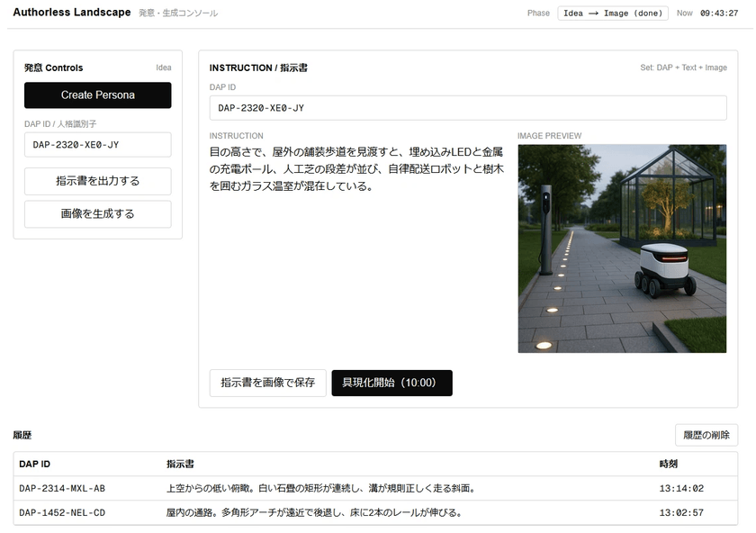
Task: Sort by the 時刻 column header
Action: [670, 465]
